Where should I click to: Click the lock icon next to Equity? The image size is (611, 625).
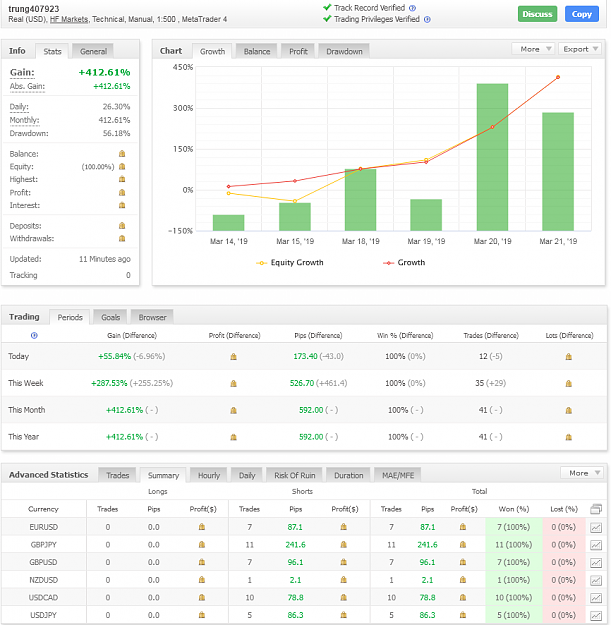click(122, 166)
